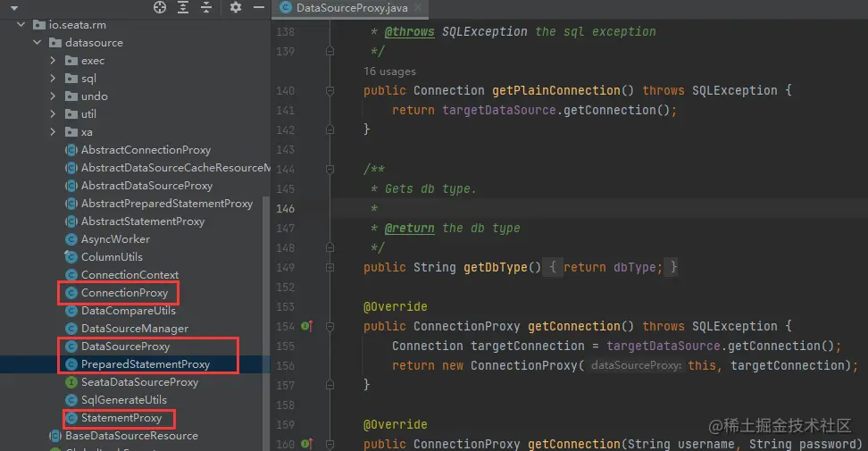Open ColumnUtils class
Screen dimensions: 868x451
pyautogui.click(x=112, y=257)
